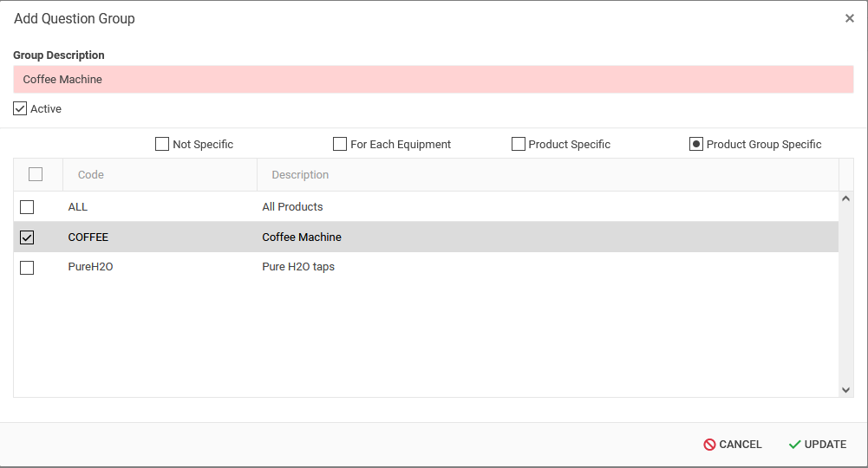Click the Coffee Machine description cell
This screenshot has width=868, height=468.
coord(302,237)
